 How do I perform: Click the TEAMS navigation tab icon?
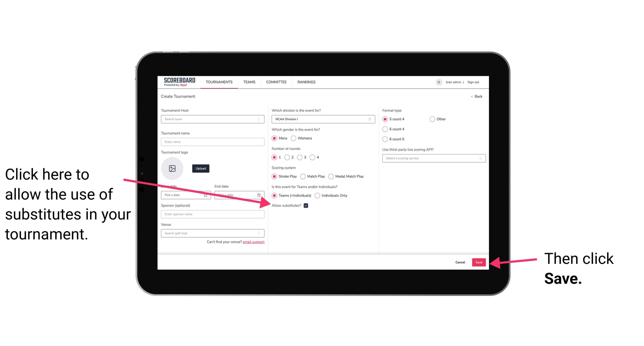tap(249, 82)
